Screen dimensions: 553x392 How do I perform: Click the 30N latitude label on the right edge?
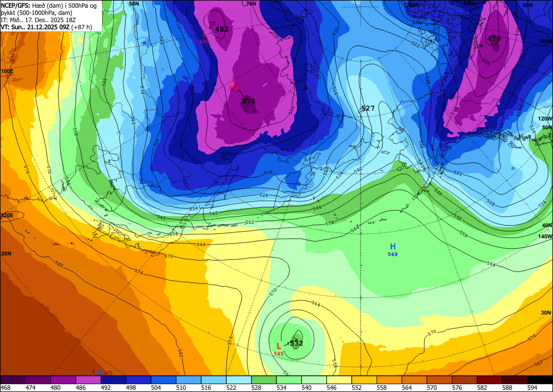coord(546,313)
